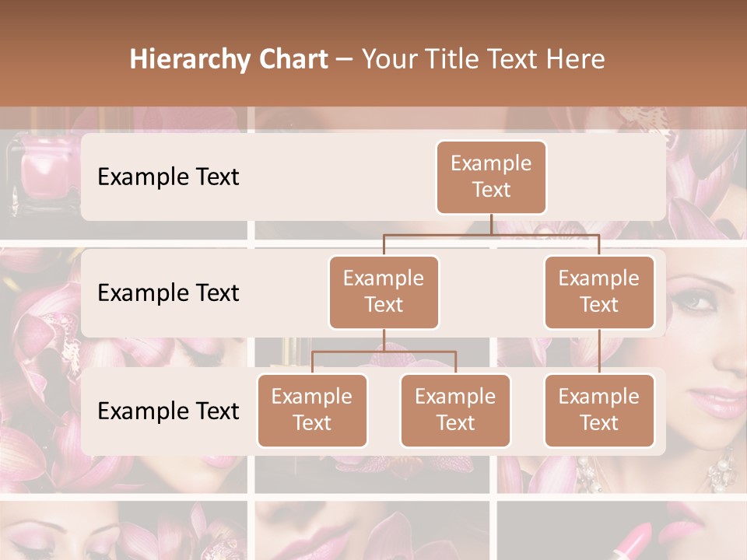Click connector line joining bottom-left two boxes
The image size is (747, 560).
coord(384,352)
